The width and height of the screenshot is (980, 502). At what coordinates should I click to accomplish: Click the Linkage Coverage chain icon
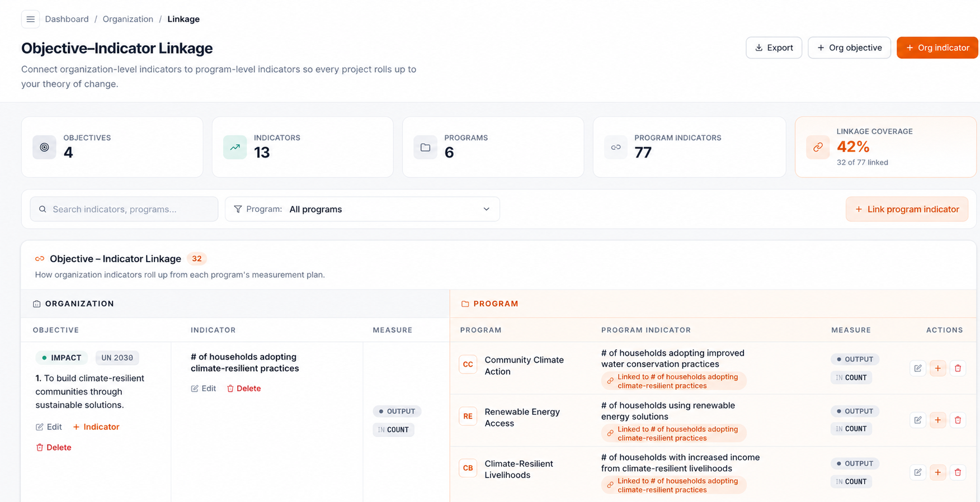click(x=818, y=147)
